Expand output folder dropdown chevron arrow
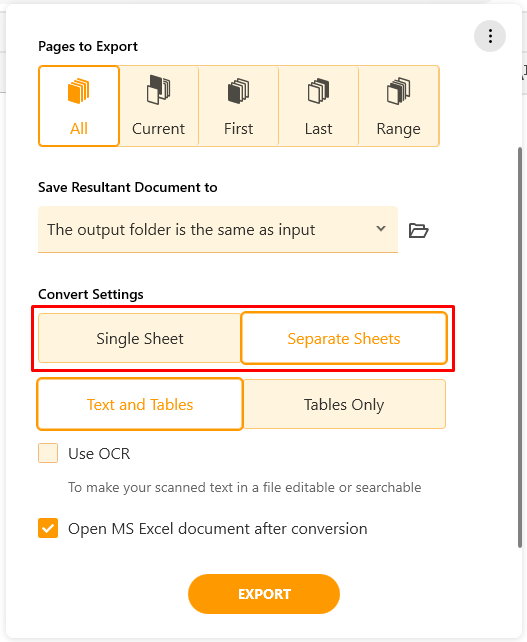Screen dimensions: 527x642 point(381,229)
